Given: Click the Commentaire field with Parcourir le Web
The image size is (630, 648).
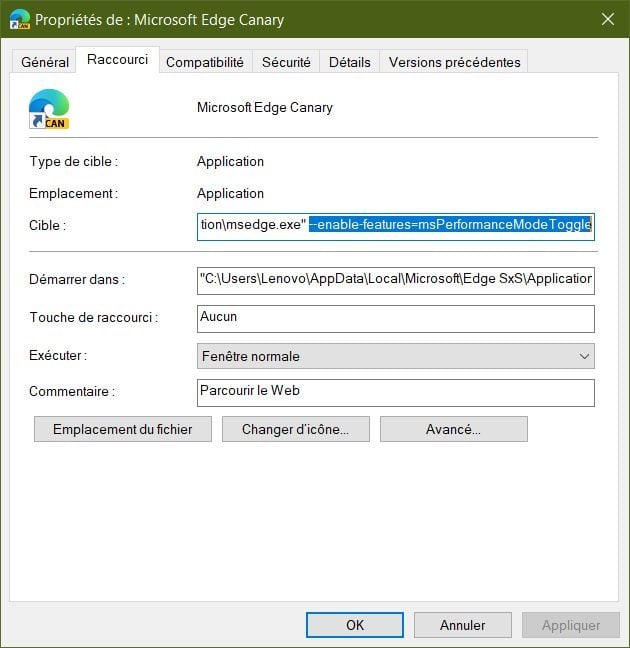Looking at the screenshot, I should tap(396, 393).
